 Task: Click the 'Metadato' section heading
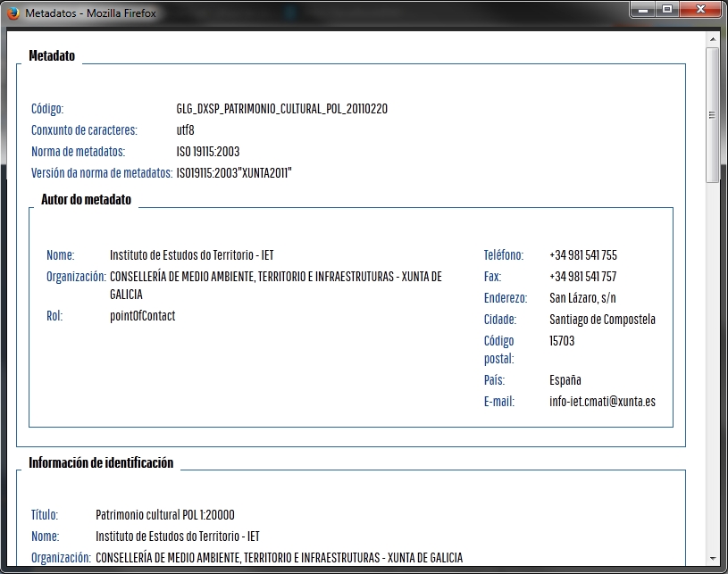52,55
